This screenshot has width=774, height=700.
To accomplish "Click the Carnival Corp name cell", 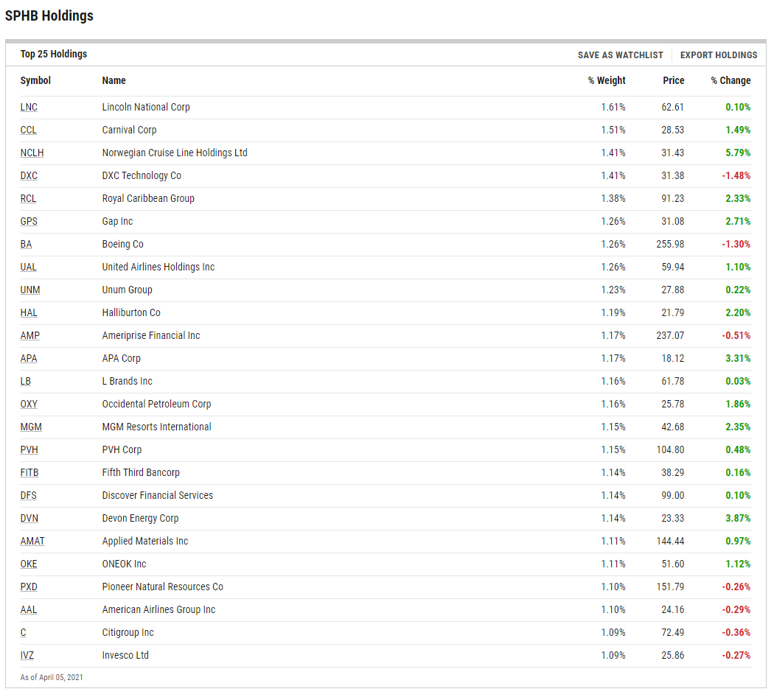I will coord(129,130).
